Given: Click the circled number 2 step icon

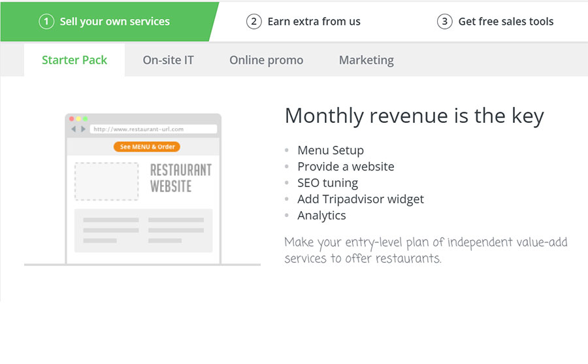Looking at the screenshot, I should (x=253, y=22).
